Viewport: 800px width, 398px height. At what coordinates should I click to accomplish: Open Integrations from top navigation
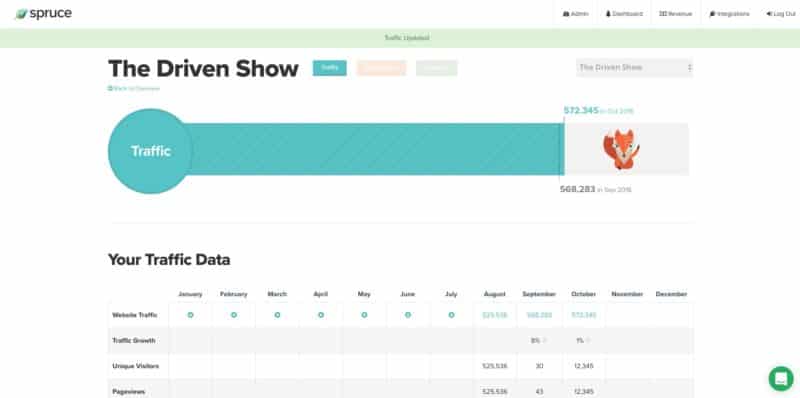coord(729,14)
